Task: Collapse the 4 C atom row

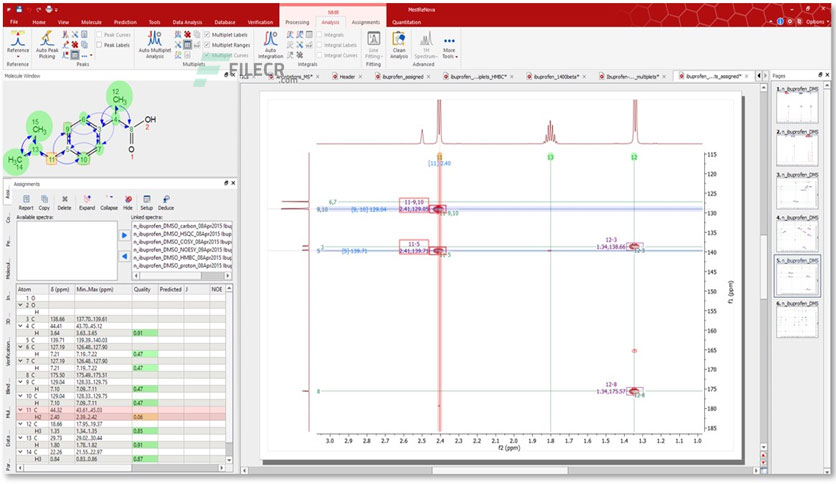Action: pyautogui.click(x=21, y=326)
